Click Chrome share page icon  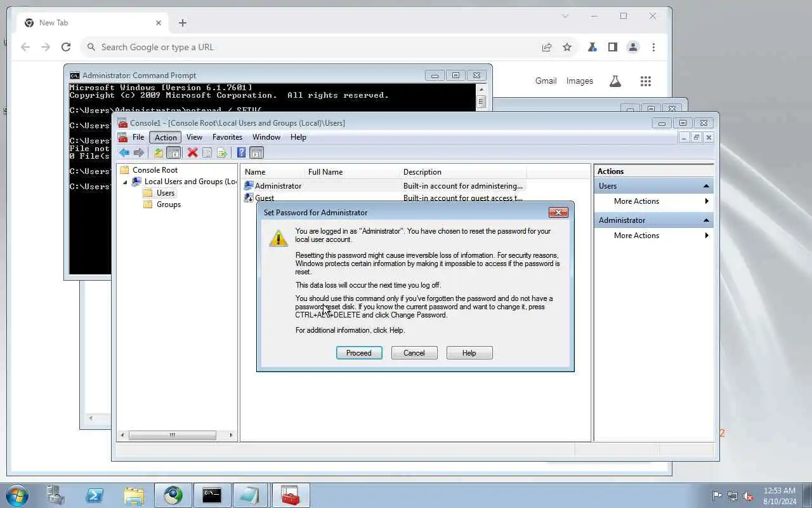click(x=546, y=47)
